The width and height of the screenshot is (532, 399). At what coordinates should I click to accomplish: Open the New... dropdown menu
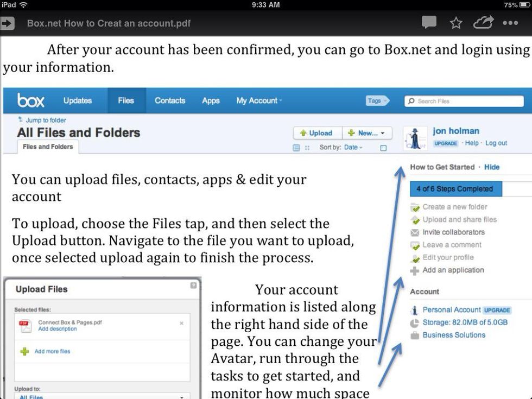point(368,133)
